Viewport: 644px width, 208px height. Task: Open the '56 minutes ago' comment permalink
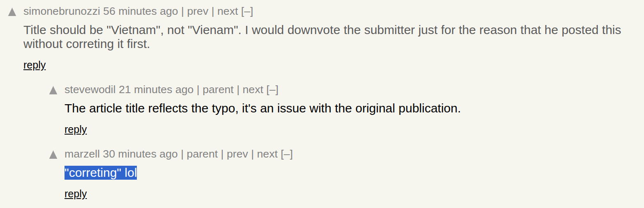point(141,11)
